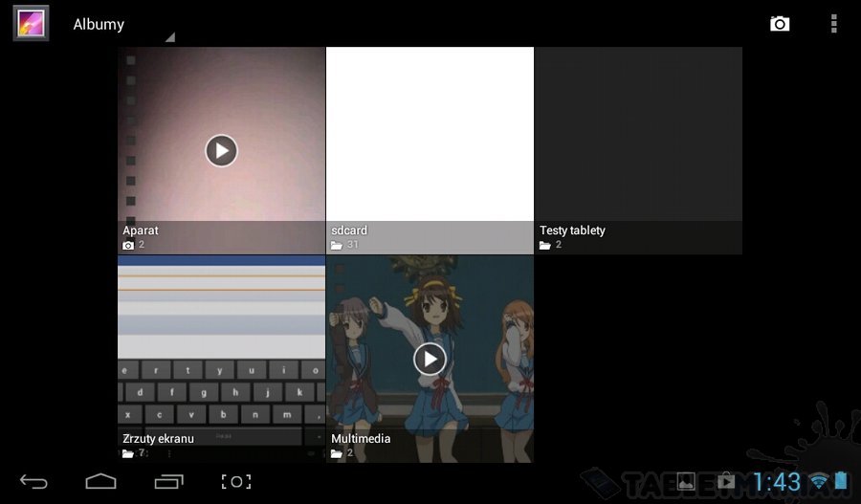Click the folder icon under Testy tablety

pos(544,246)
